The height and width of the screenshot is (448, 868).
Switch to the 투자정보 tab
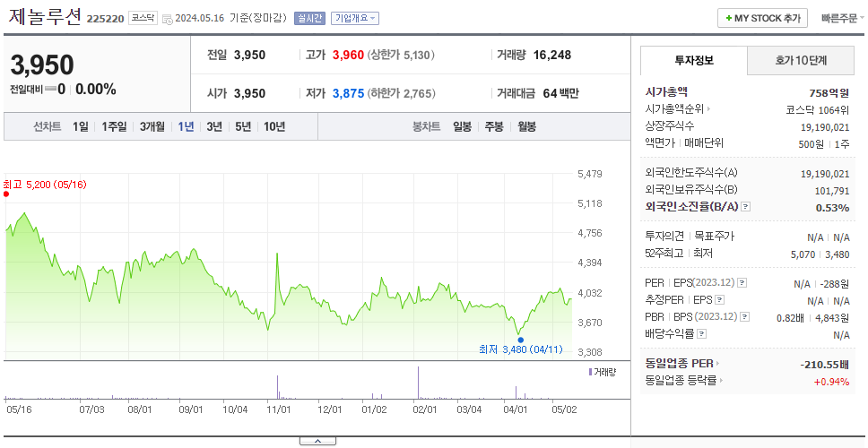694,61
